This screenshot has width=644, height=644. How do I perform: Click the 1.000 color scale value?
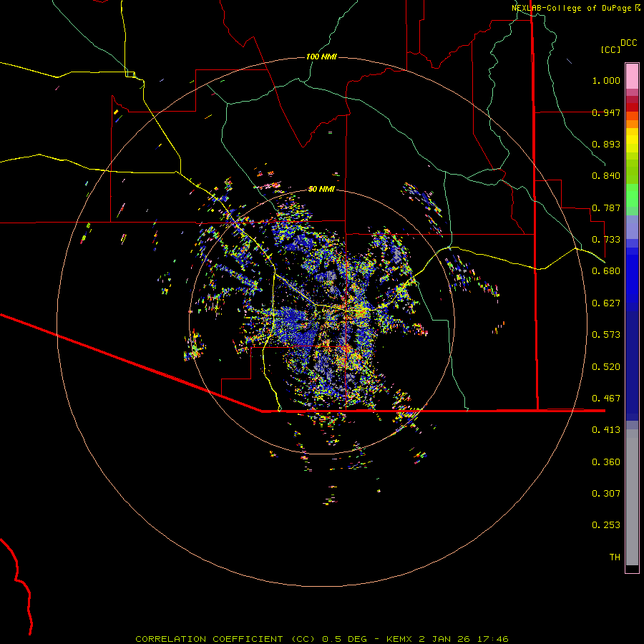(x=606, y=80)
